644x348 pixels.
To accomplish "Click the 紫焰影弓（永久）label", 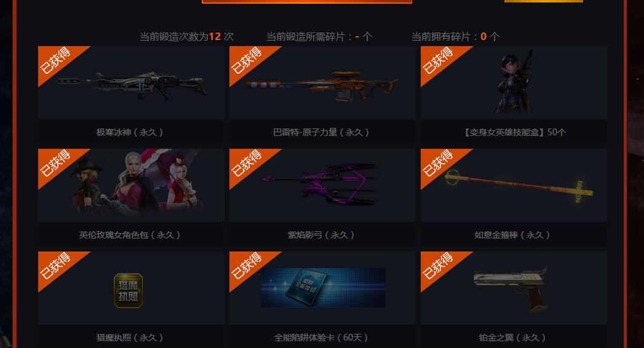I will click(x=321, y=235).
